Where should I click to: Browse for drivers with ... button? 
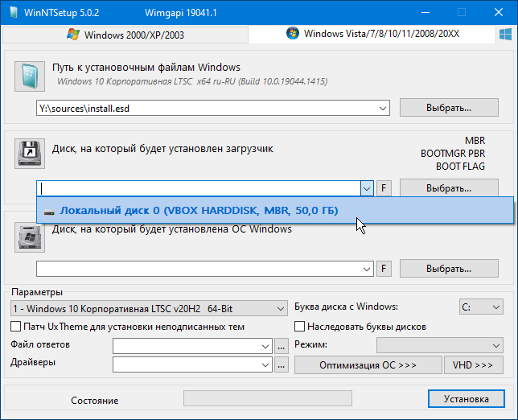pos(282,365)
